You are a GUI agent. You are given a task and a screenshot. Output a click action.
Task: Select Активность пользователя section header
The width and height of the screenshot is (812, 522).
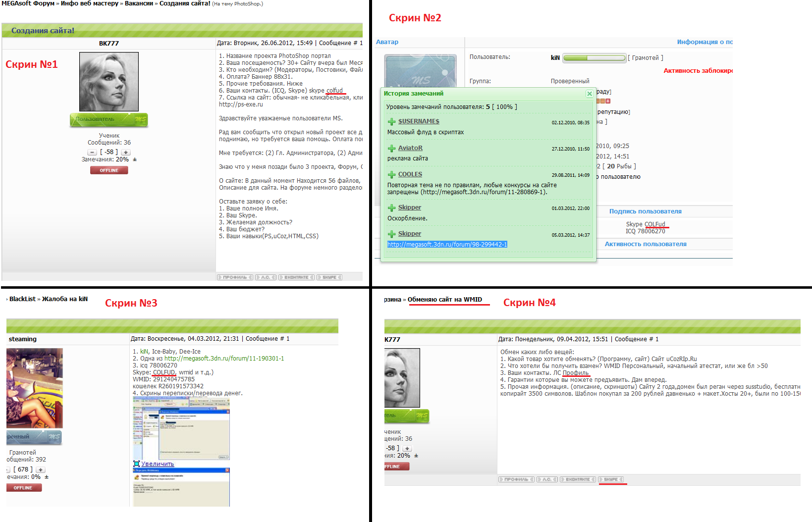click(x=646, y=244)
